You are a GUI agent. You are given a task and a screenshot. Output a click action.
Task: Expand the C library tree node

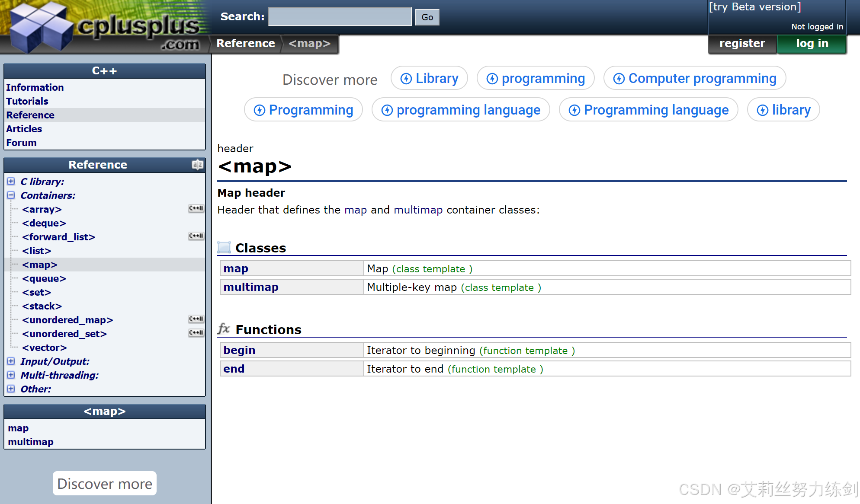coord(11,181)
